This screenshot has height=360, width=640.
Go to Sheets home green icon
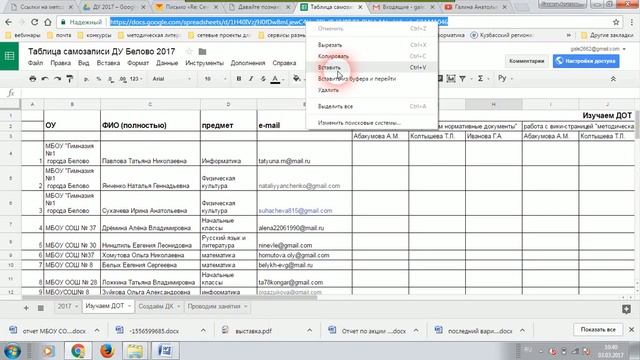[x=9, y=56]
